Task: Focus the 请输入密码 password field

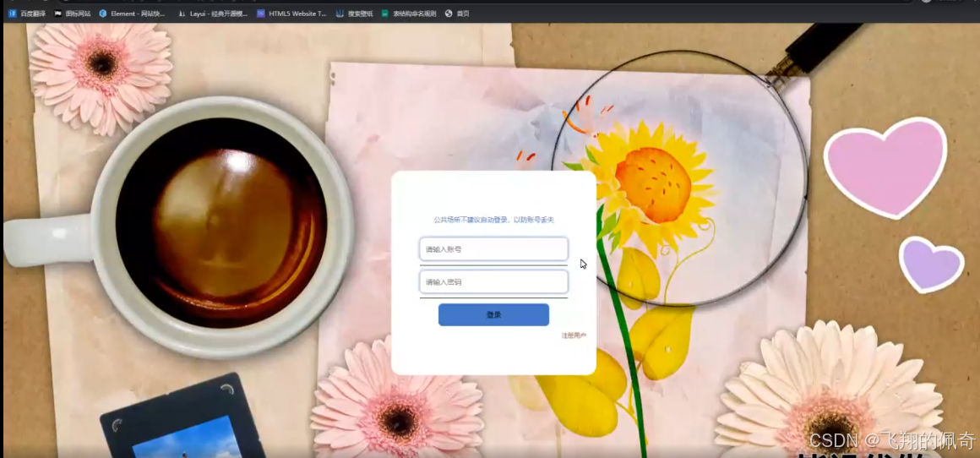Action: [x=493, y=281]
